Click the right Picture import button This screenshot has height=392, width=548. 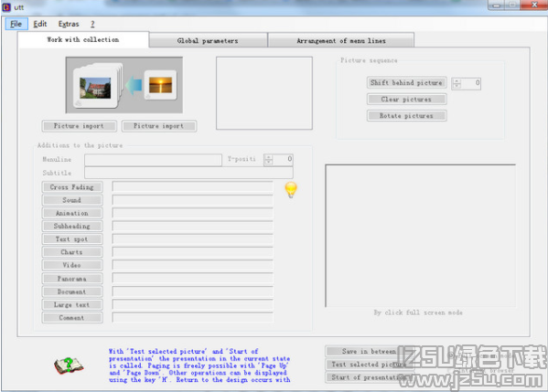tap(159, 126)
